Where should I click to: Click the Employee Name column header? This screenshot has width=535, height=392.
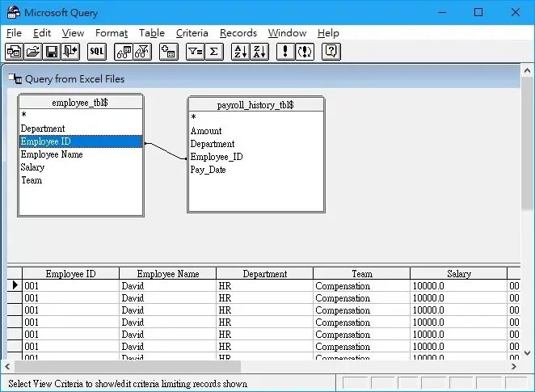(168, 274)
